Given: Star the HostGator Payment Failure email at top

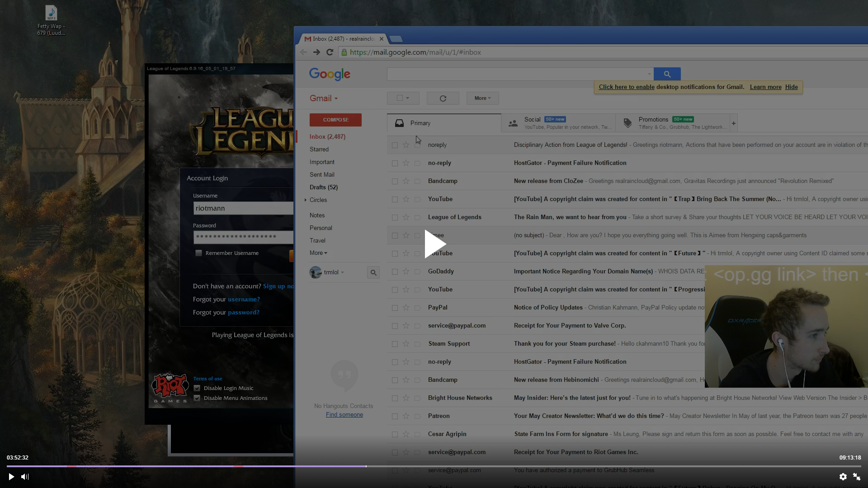Looking at the screenshot, I should (406, 163).
